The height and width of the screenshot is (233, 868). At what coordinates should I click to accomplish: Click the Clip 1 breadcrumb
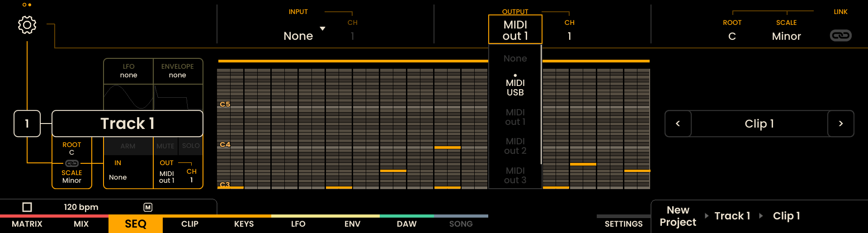[787, 216]
